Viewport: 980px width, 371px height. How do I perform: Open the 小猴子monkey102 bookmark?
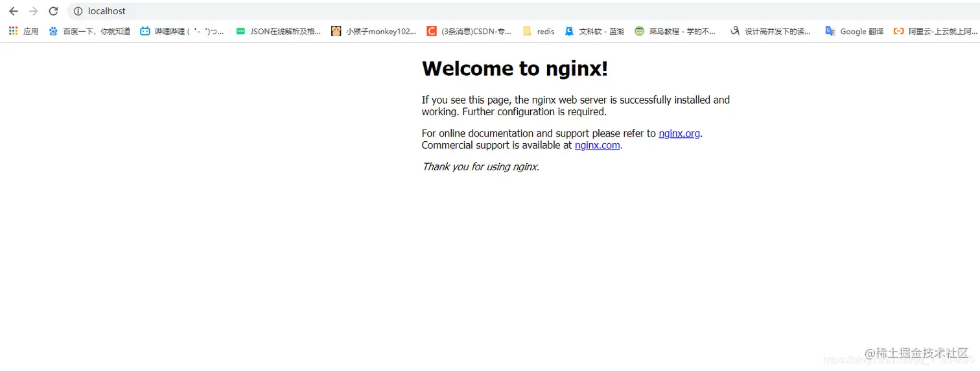(x=373, y=31)
